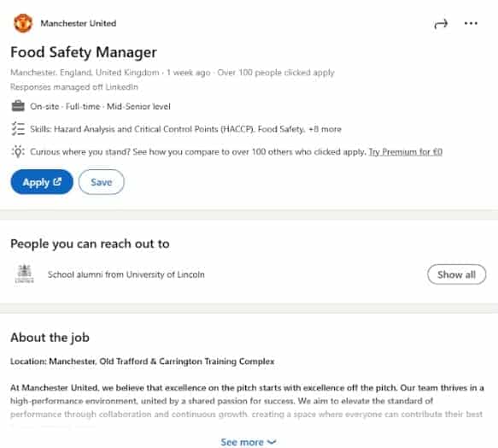Click Show all alumni button
The image size is (498, 448).
click(x=456, y=274)
